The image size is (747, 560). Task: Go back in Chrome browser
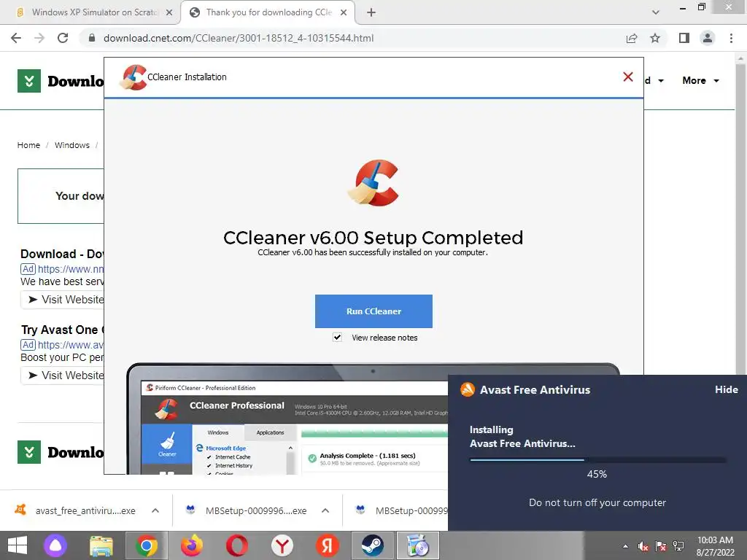click(x=16, y=38)
